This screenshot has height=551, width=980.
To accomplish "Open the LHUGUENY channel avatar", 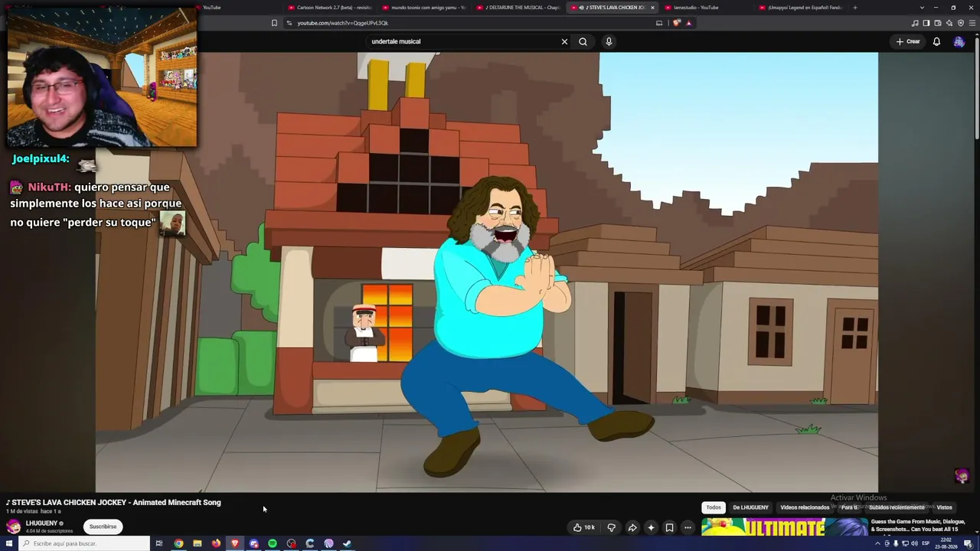I will tap(14, 527).
